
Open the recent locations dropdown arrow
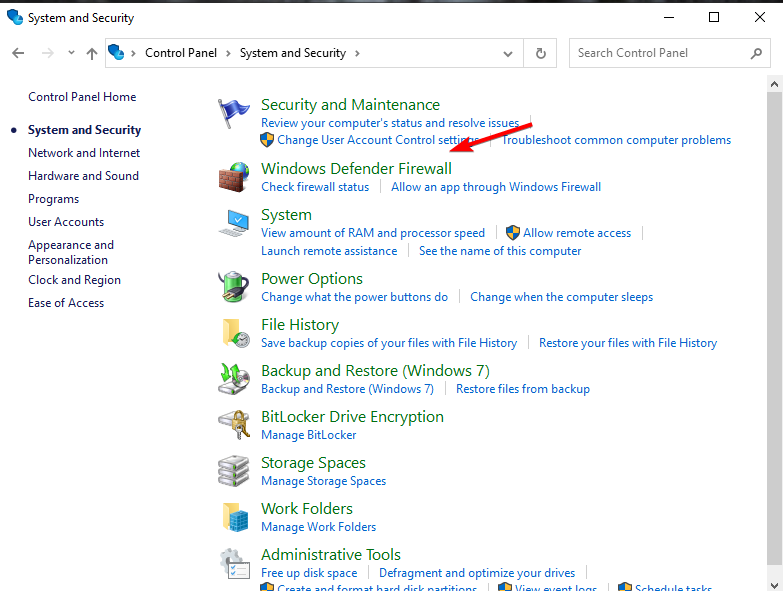tap(71, 52)
